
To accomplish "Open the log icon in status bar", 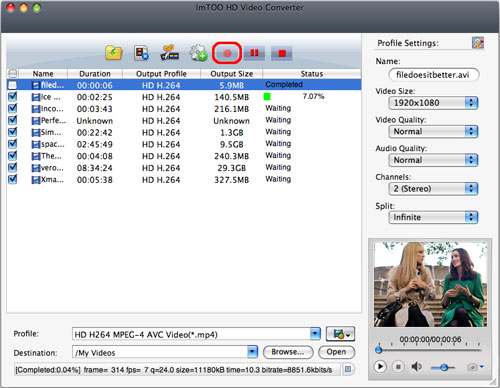I will tap(348, 369).
